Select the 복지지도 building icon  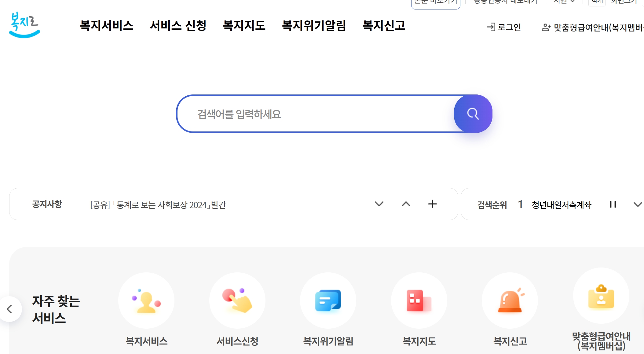419,301
